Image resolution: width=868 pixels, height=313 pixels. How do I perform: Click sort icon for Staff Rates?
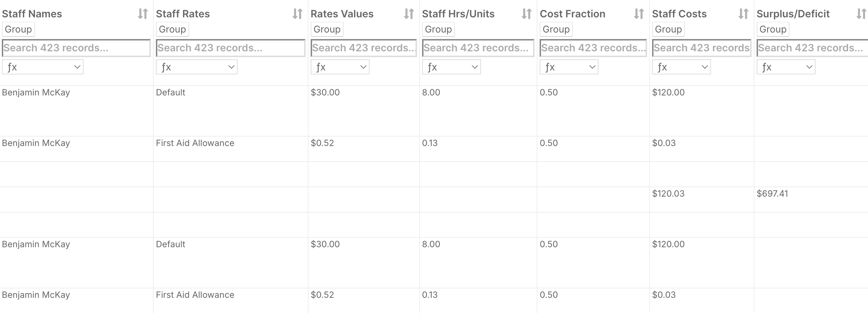[297, 14]
